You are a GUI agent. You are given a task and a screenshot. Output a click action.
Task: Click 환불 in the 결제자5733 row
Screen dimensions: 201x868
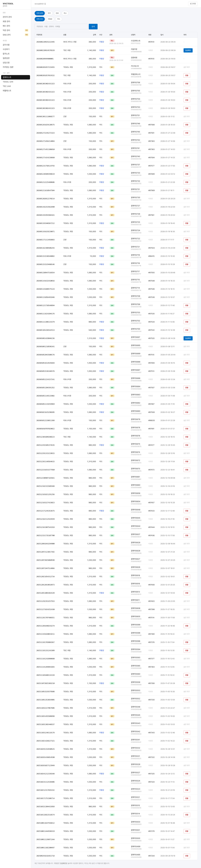point(186,174)
